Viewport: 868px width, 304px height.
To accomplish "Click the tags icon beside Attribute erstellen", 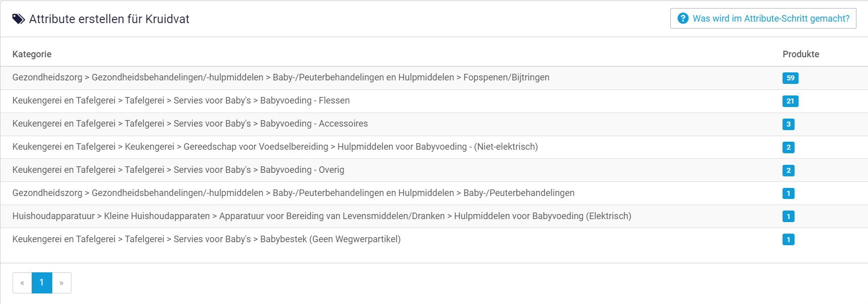I will pos(19,19).
